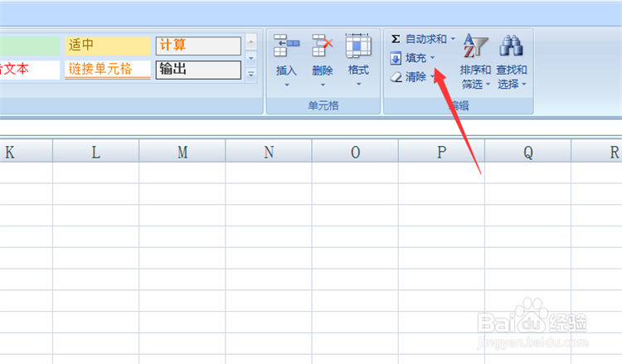Apply the 计算 cell style

click(x=198, y=46)
